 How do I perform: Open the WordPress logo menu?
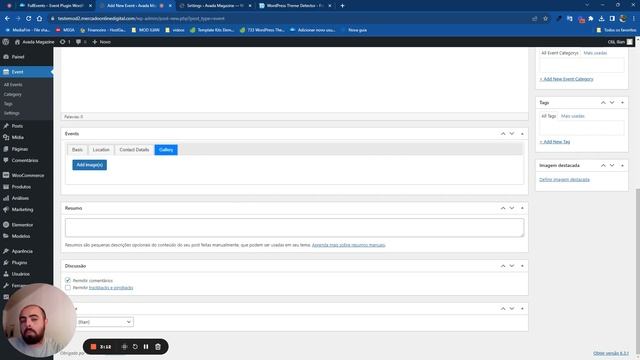(6, 42)
